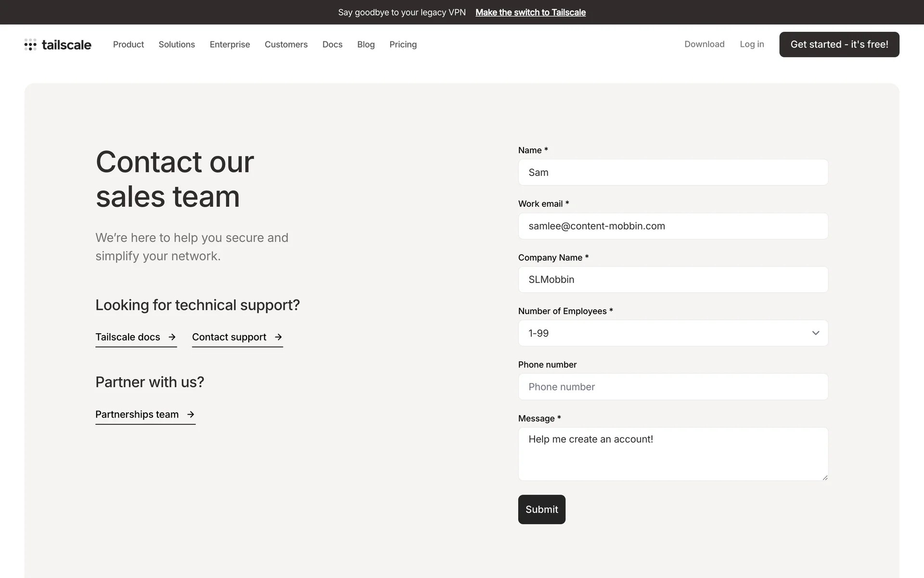The image size is (924, 578).
Task: Click into the Work email field
Action: 673,226
